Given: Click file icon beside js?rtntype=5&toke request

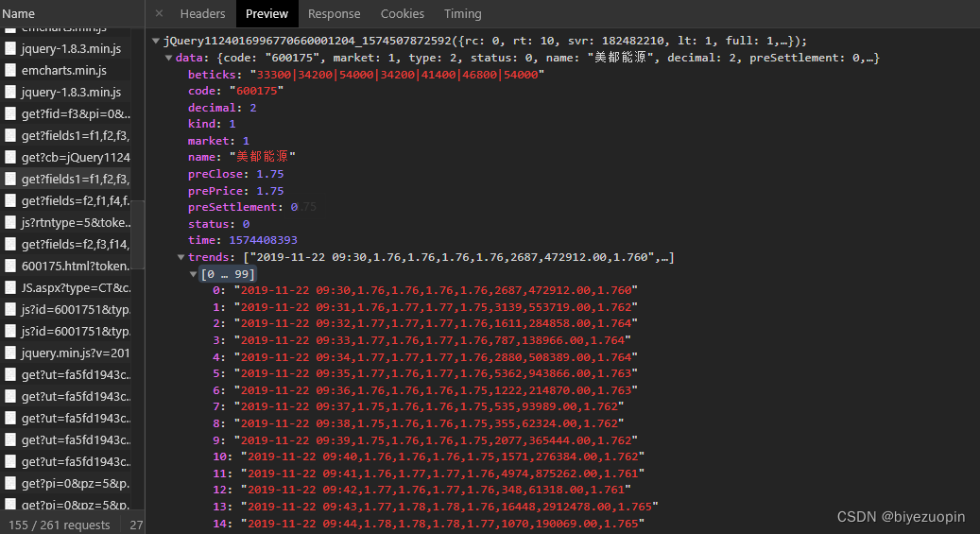Looking at the screenshot, I should pos(10,222).
